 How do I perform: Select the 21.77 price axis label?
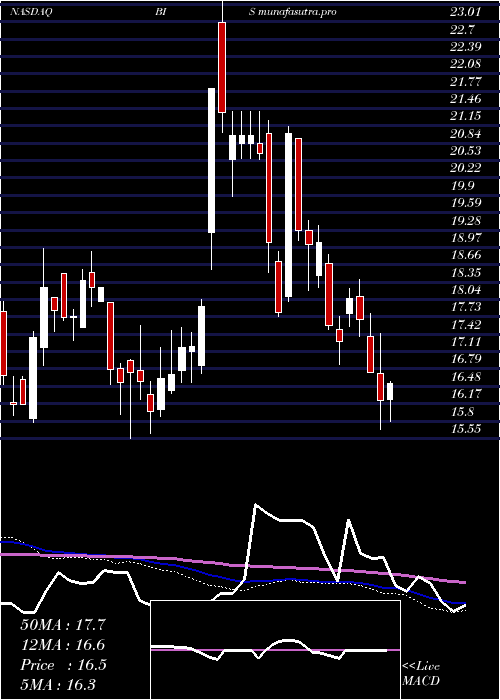point(466,82)
